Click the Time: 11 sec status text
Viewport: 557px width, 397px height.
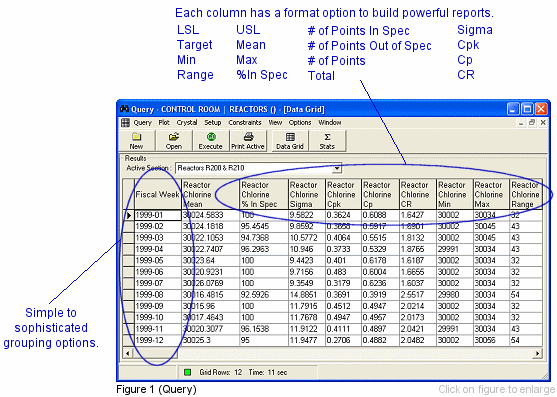[x=268, y=372]
